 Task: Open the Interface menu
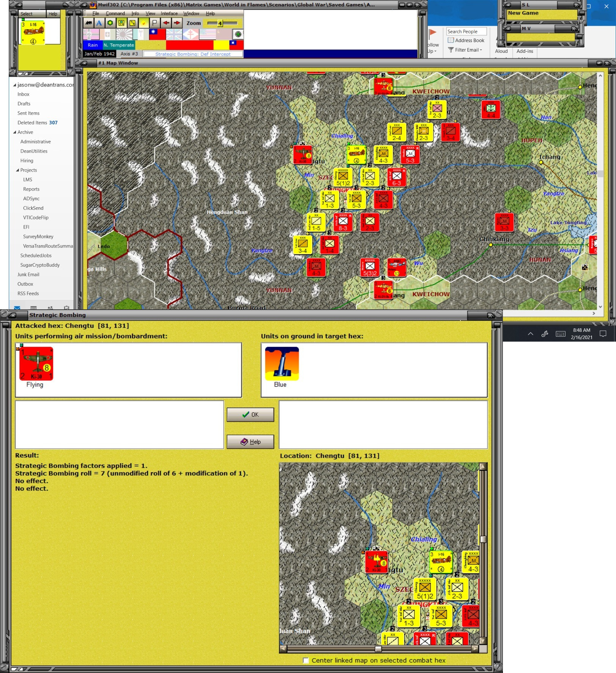click(x=169, y=14)
